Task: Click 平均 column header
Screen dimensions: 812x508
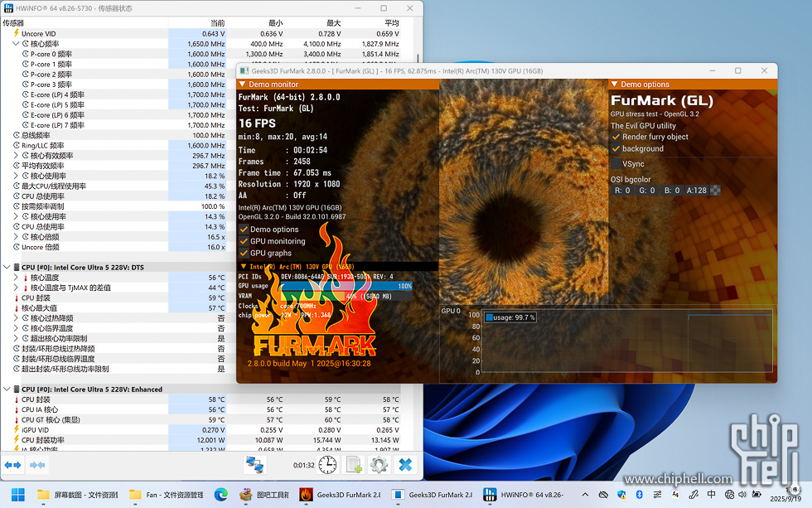Action: coord(372,22)
